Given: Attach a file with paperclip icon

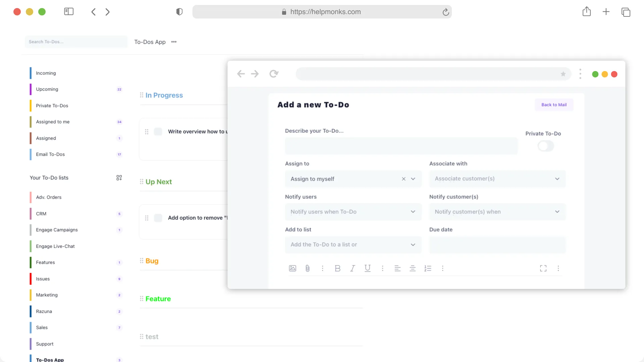Looking at the screenshot, I should (308, 268).
